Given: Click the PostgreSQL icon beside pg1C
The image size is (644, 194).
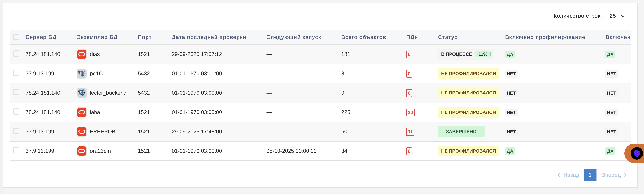Looking at the screenshot, I should tap(82, 74).
